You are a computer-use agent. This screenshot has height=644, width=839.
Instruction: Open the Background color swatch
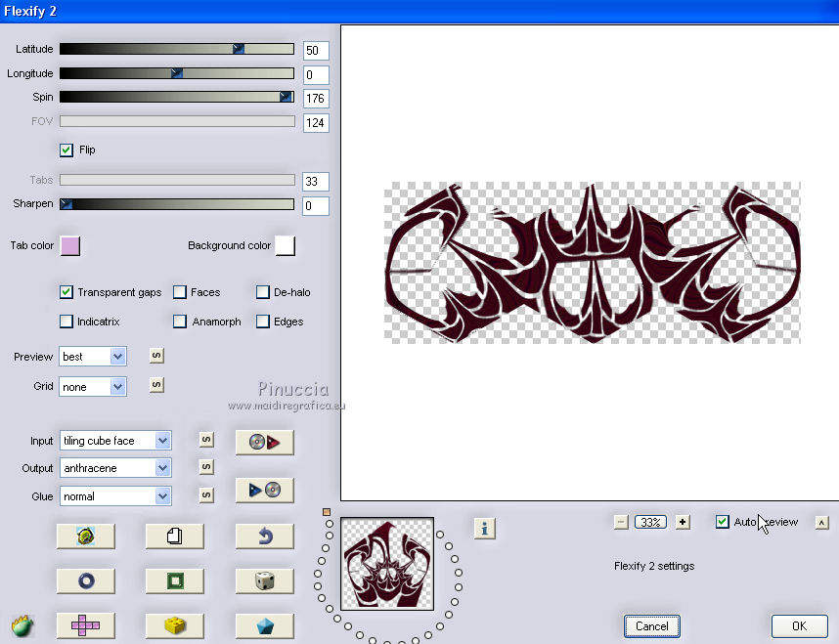pyautogui.click(x=286, y=246)
